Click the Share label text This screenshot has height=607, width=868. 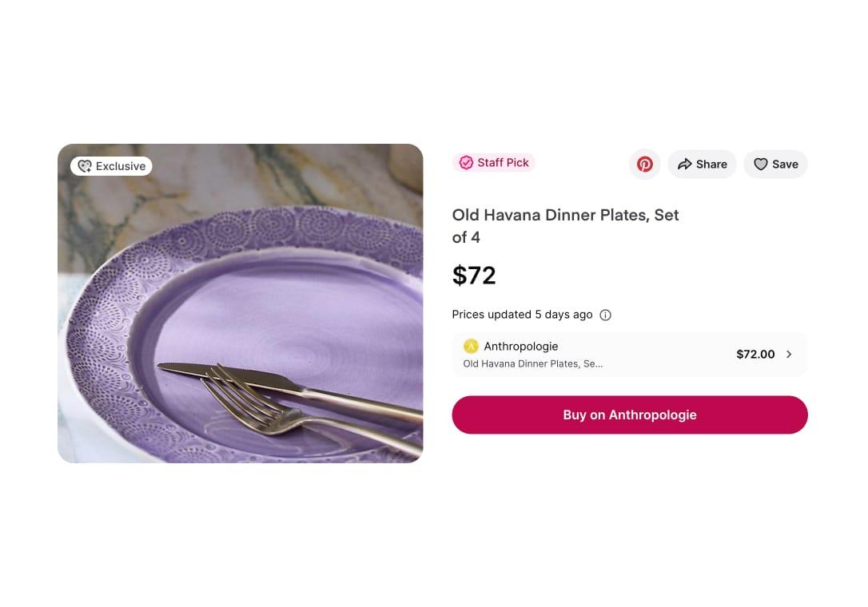coord(711,165)
